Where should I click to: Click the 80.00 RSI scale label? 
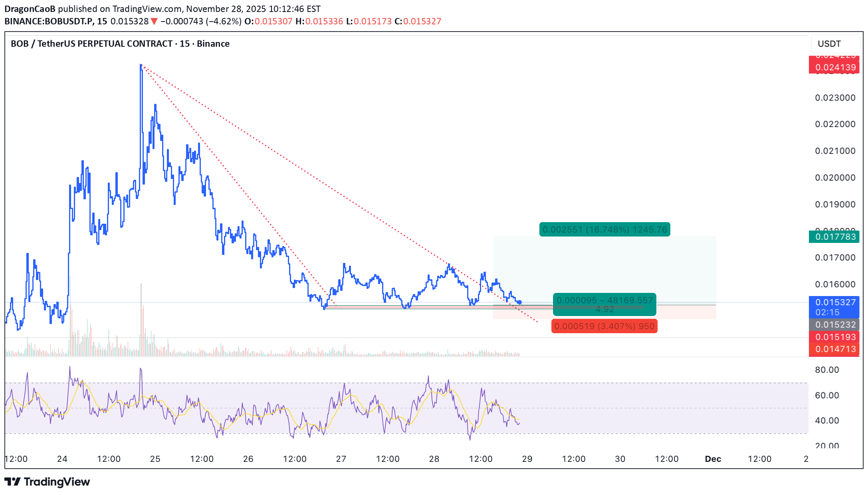click(x=827, y=370)
